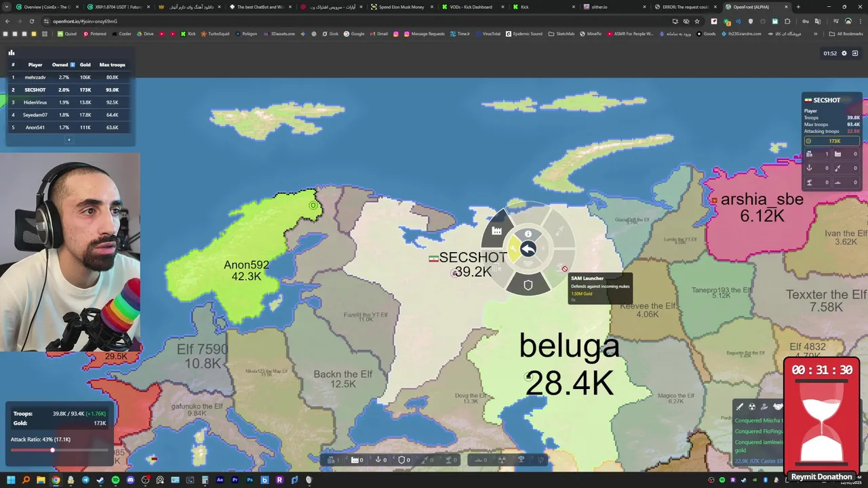Image resolution: width=868 pixels, height=488 pixels.
Task: Select Hydrogen Bomb in the bottom build bar
Action: click(x=521, y=460)
